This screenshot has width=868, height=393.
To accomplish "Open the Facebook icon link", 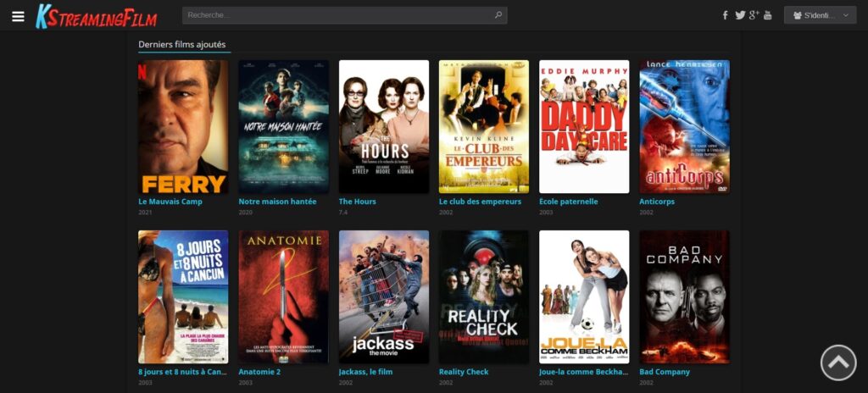I will click(726, 15).
